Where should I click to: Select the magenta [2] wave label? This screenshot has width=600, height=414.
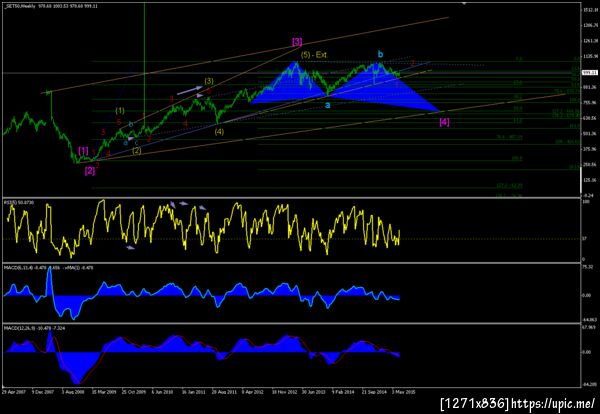point(90,171)
